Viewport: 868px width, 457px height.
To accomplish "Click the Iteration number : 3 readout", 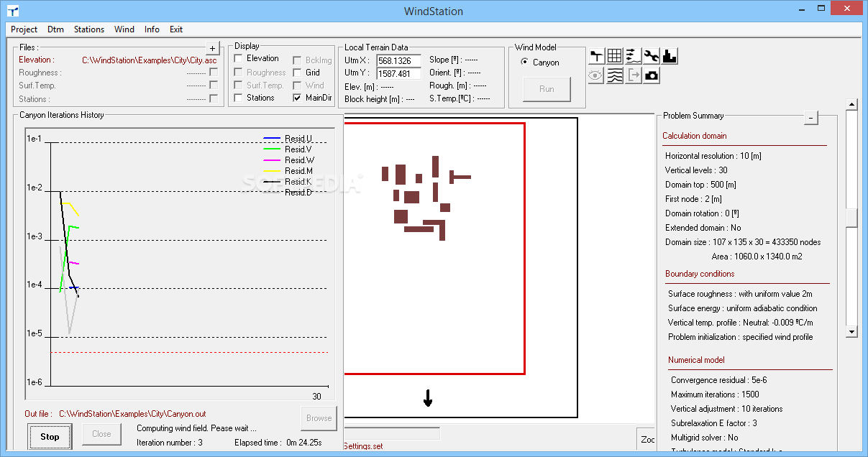I will pos(170,443).
